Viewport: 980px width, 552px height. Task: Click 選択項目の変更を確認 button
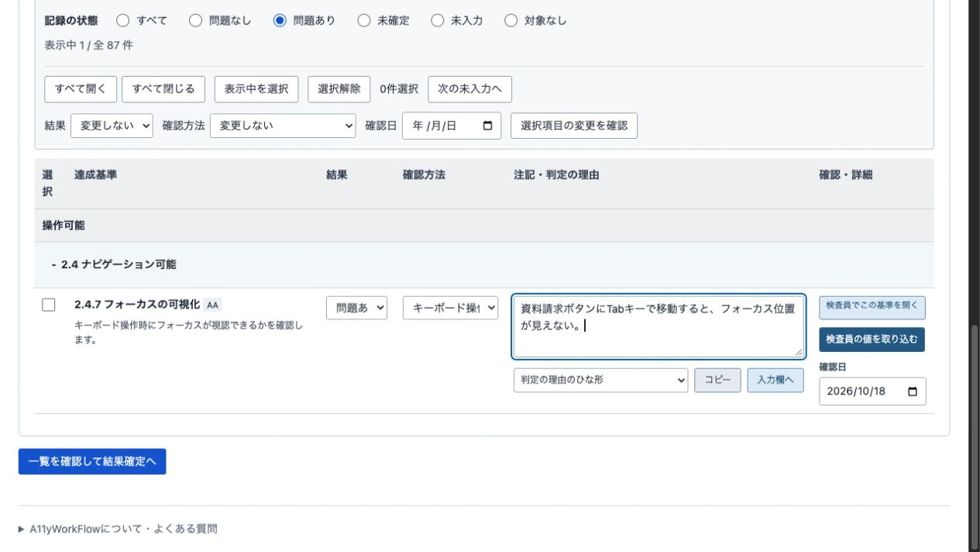click(x=574, y=126)
